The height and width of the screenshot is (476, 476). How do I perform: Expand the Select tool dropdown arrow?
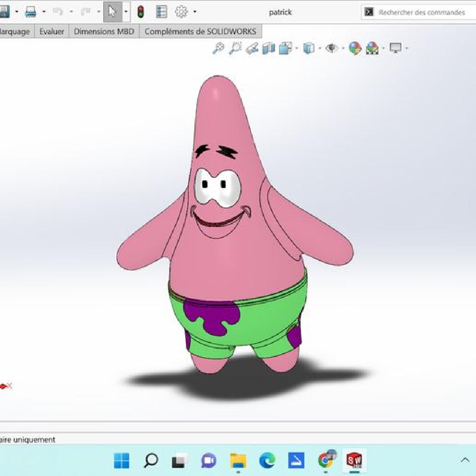click(x=126, y=12)
